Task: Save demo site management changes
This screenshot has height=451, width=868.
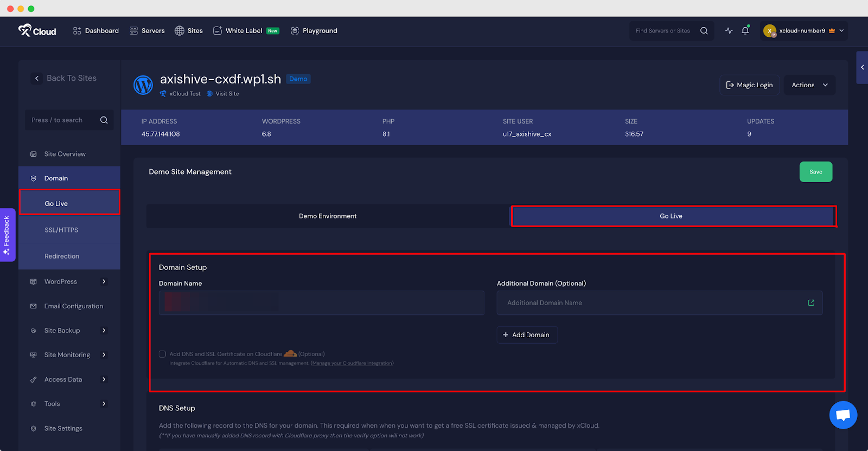Action: (x=816, y=172)
